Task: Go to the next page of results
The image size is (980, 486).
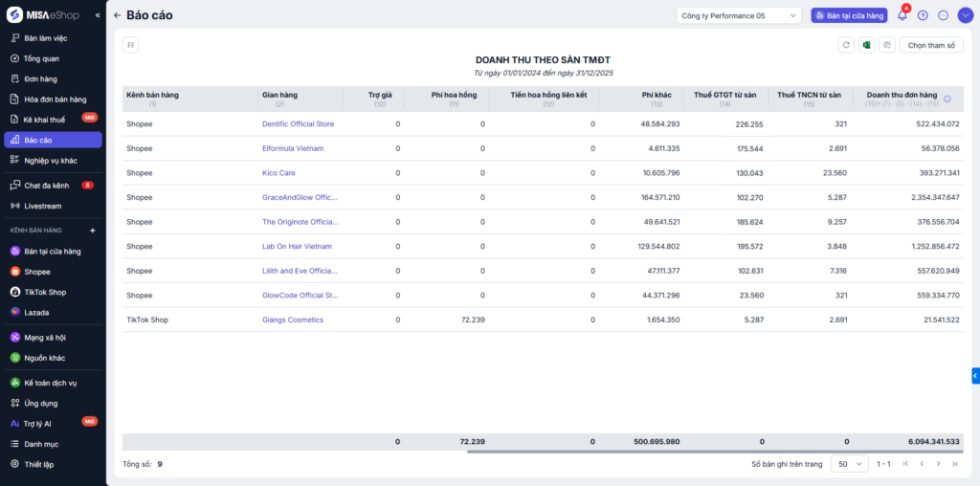Action: (937, 463)
